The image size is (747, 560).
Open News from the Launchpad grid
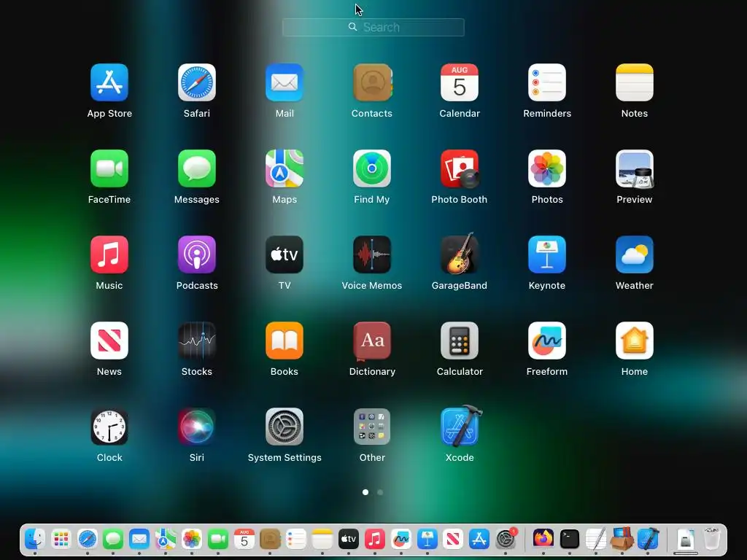click(x=109, y=341)
